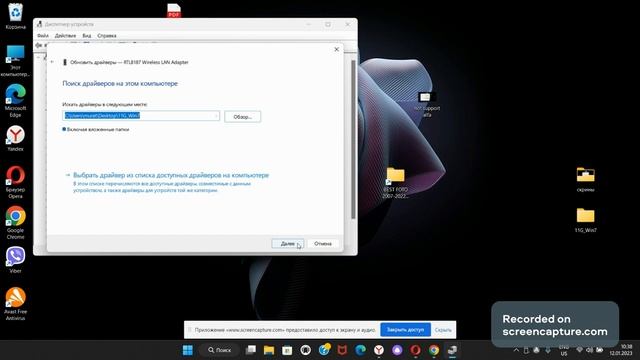Image resolution: width=640 pixels, height=360 pixels.
Task: Open Edge from the taskbar
Action: [360, 350]
